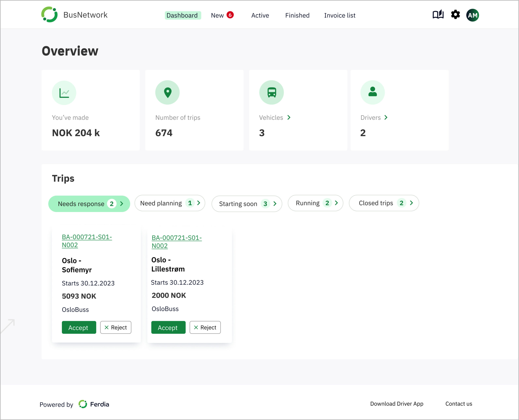519x420 pixels.
Task: Accept the Oslo - Sofiemyr trip
Action: coord(79,327)
